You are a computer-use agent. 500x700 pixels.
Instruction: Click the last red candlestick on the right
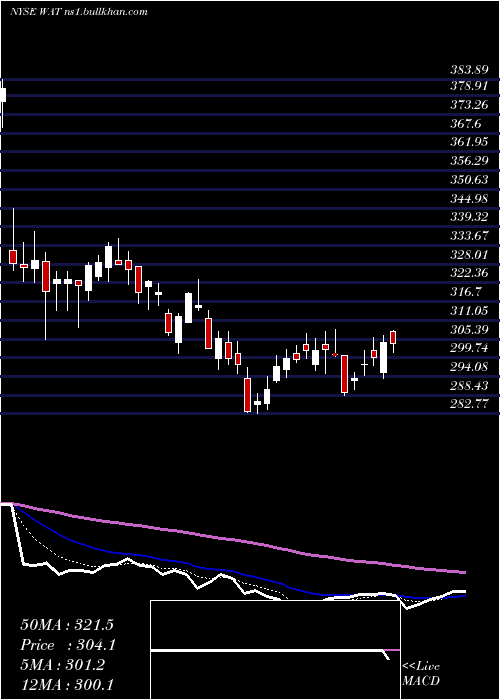[x=393, y=337]
